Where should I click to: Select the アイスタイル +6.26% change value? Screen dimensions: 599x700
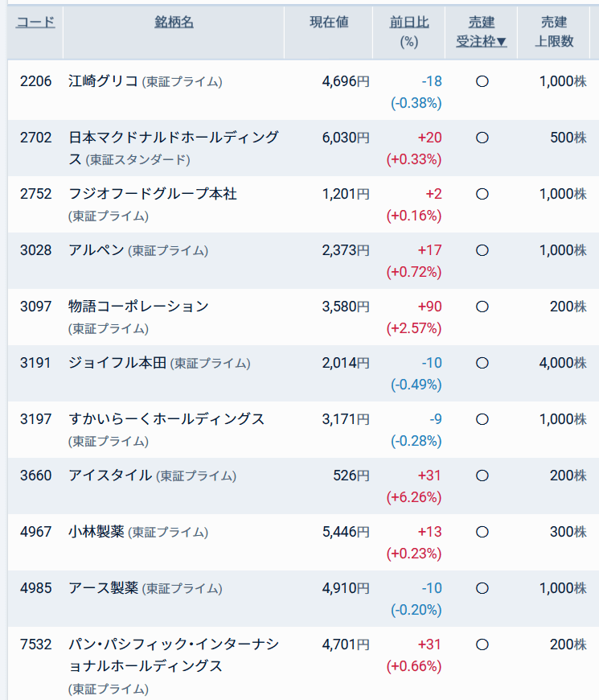(414, 497)
